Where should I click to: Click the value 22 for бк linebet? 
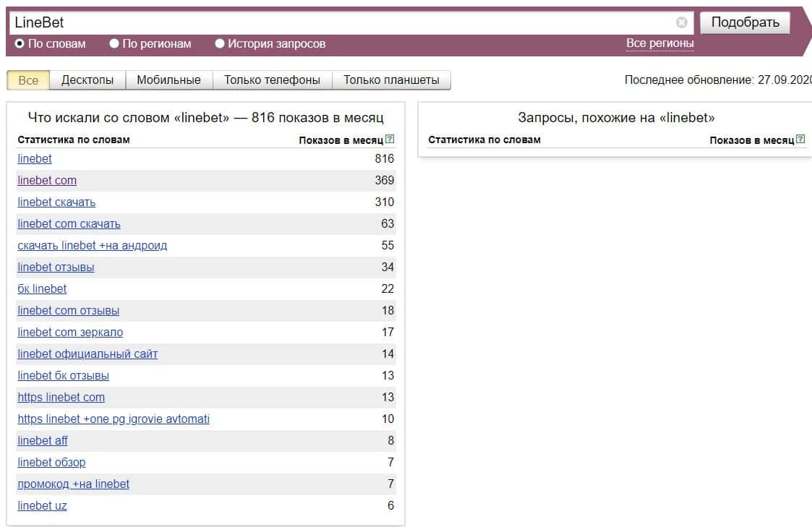tap(388, 289)
